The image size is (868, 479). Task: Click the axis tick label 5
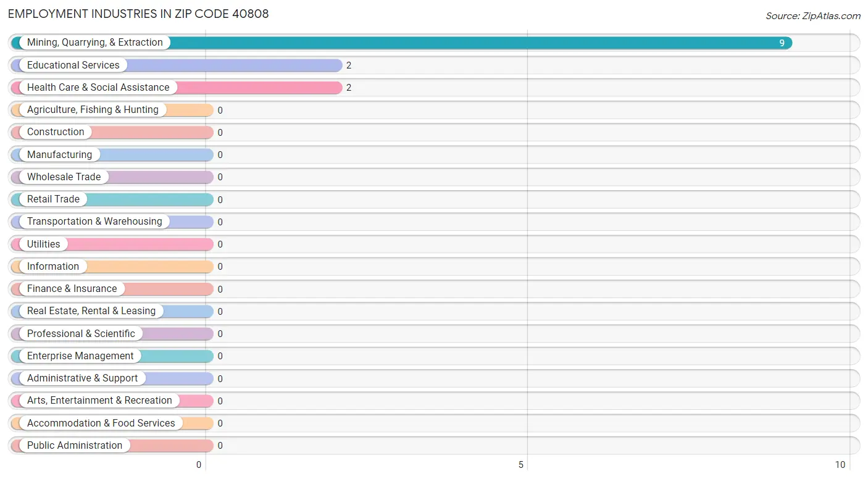click(x=521, y=465)
